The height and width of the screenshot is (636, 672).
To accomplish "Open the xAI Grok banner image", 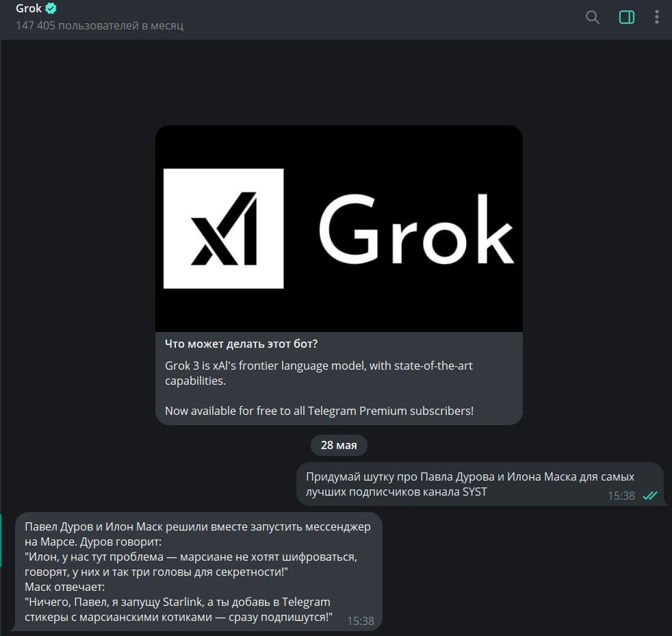I will pos(339,229).
